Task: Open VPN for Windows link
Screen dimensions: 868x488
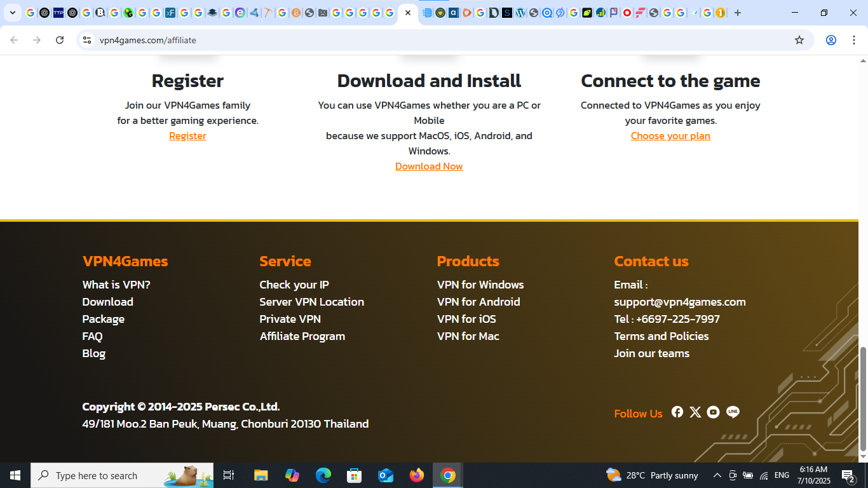Action: 480,285
